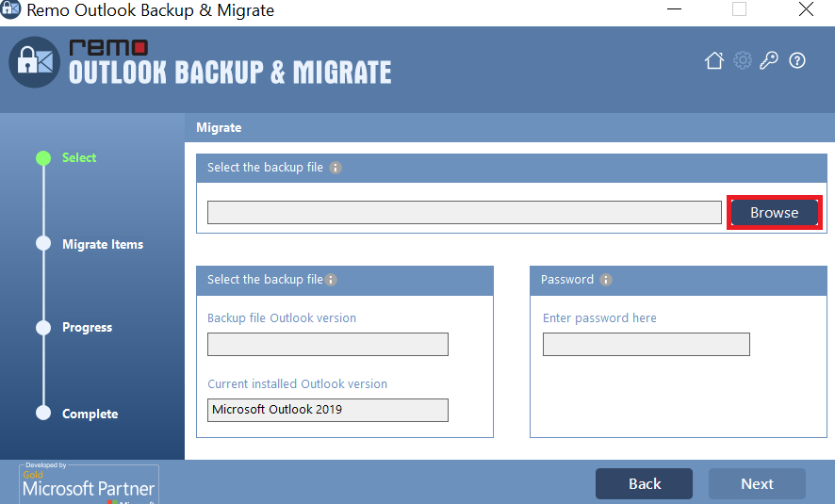Screen dimensions: 835x504
Task: Click the Complete step indicator dot
Action: 43,413
